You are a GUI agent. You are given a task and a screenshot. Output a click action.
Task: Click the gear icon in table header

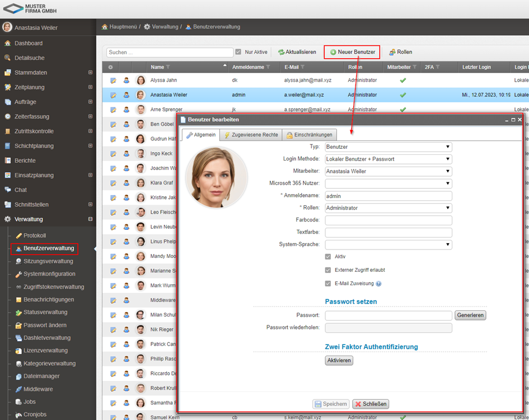pyautogui.click(x=110, y=67)
